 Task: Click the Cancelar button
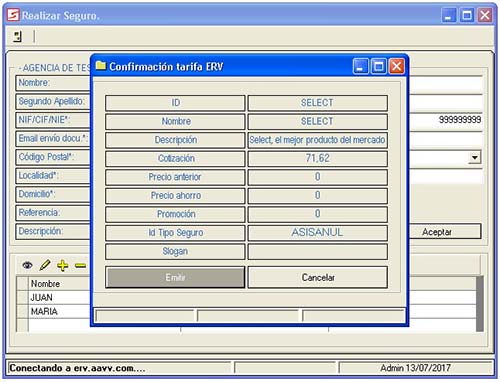point(318,277)
